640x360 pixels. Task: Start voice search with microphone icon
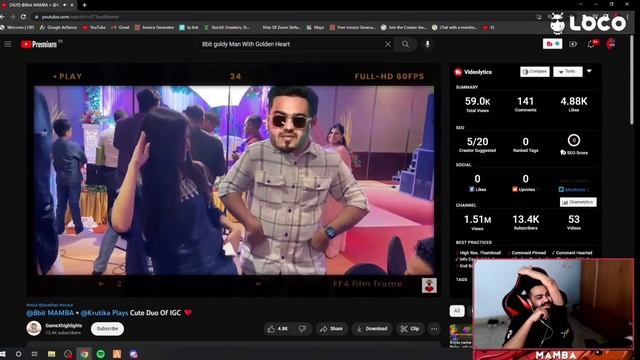[x=427, y=44]
